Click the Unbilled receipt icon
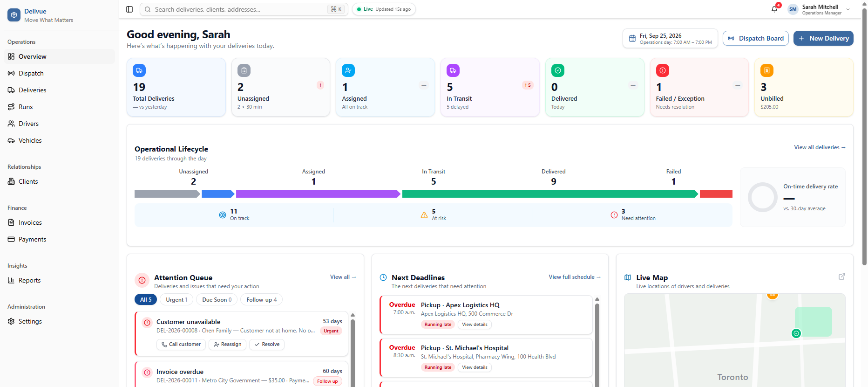The image size is (868, 387). pos(767,70)
